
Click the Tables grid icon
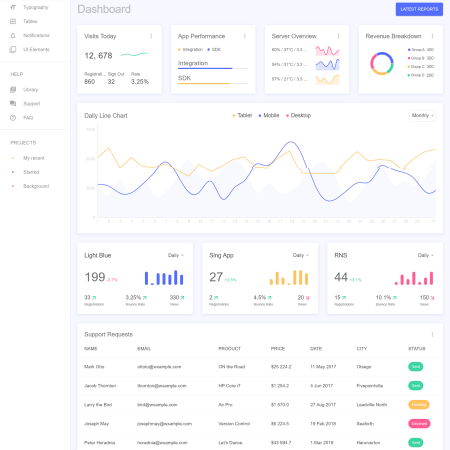pos(13,21)
